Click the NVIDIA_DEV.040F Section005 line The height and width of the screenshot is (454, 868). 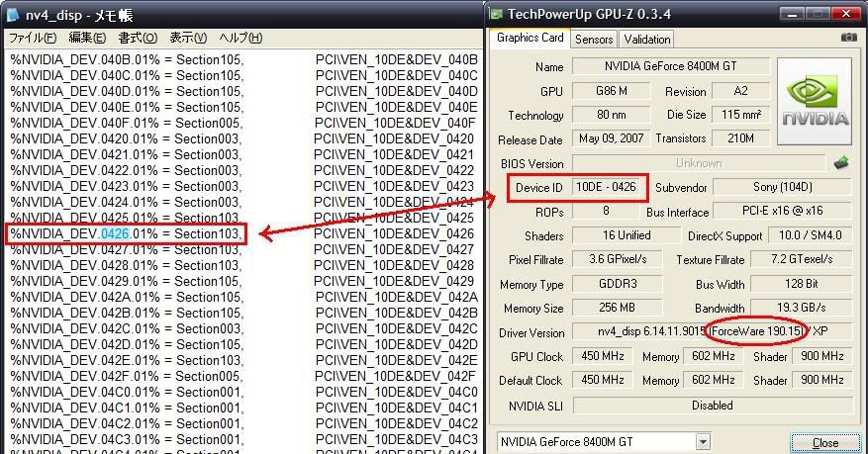tap(127, 123)
